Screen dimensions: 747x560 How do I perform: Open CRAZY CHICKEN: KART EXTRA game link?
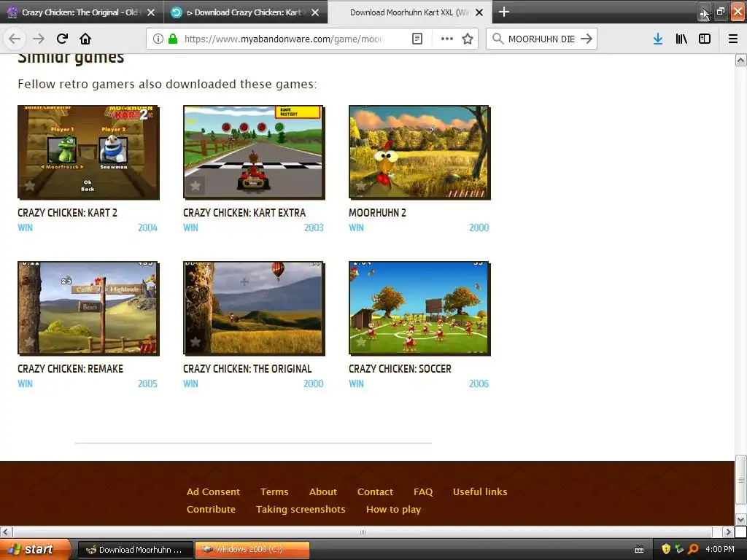(x=244, y=213)
